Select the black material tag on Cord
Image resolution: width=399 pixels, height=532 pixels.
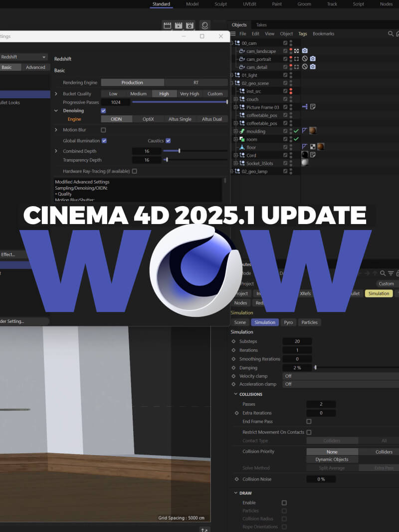305,155
